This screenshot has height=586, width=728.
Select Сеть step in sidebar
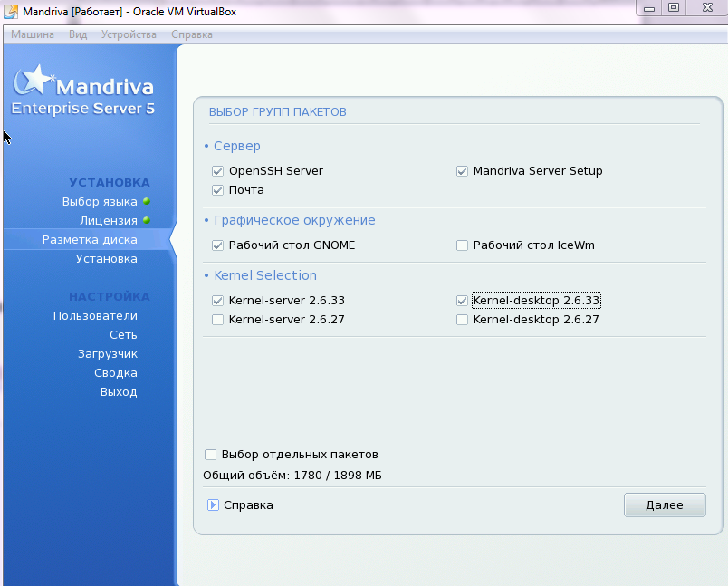123,335
